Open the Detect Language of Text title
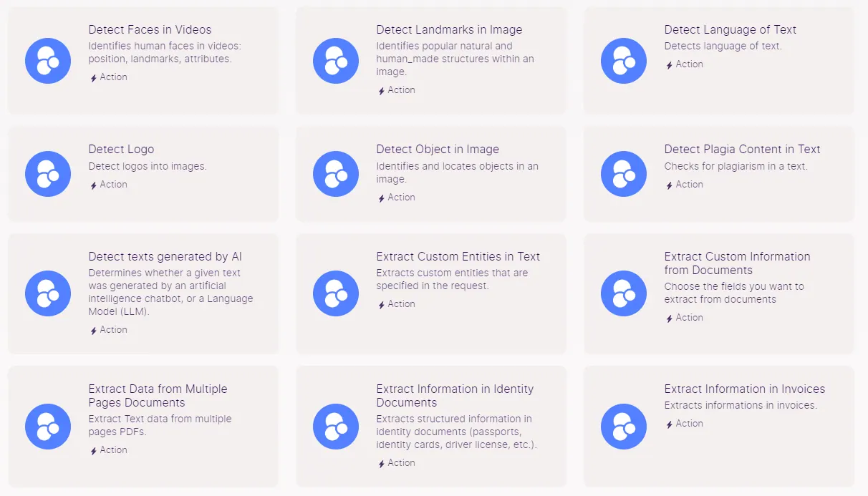The height and width of the screenshot is (496, 868). point(730,30)
